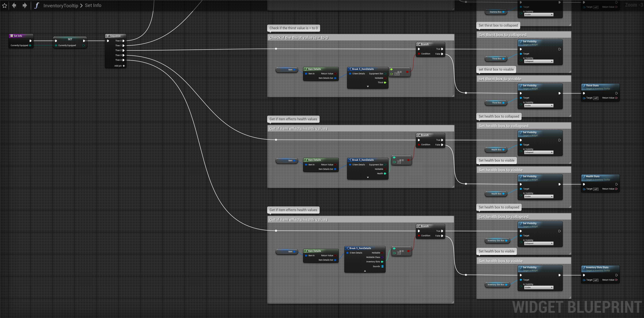This screenshot has height=318, width=644.
Task: Click the back navigation arrow
Action: [14, 5]
